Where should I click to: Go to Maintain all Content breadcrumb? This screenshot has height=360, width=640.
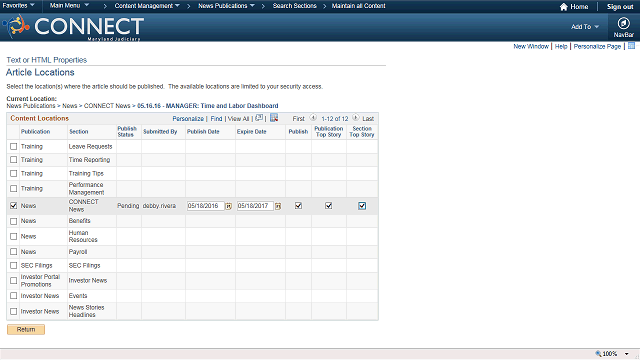click(x=358, y=6)
